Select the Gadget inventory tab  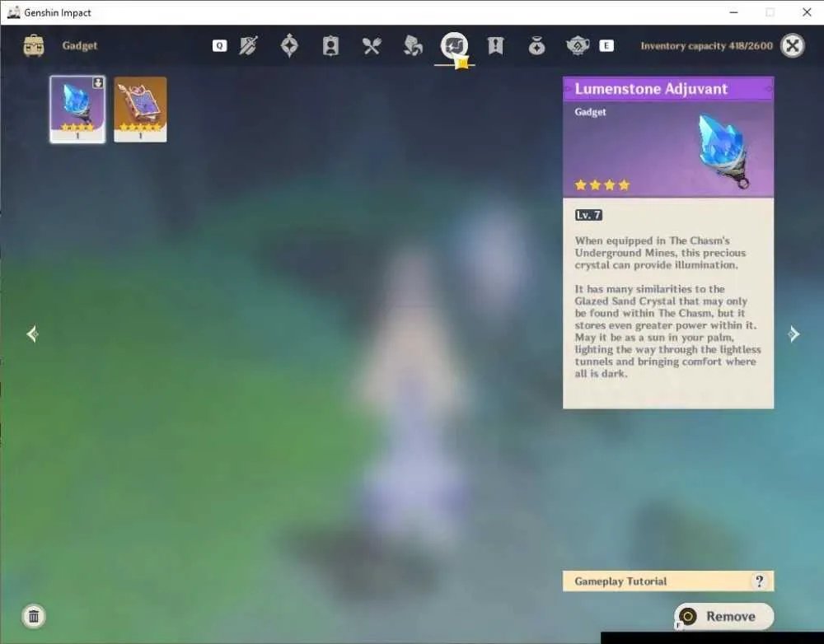(454, 45)
